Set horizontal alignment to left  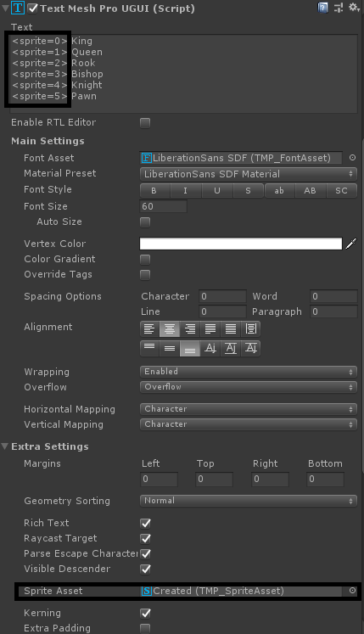(149, 329)
